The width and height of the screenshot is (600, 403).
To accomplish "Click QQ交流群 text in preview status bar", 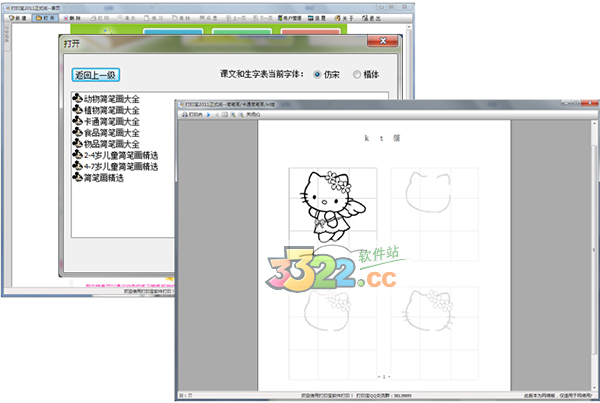I will pyautogui.click(x=384, y=395).
